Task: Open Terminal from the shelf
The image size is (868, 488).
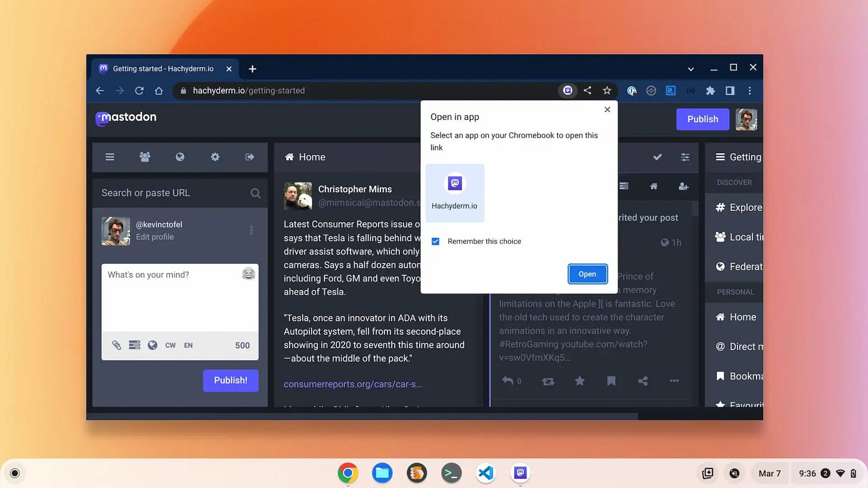Action: pos(451,473)
